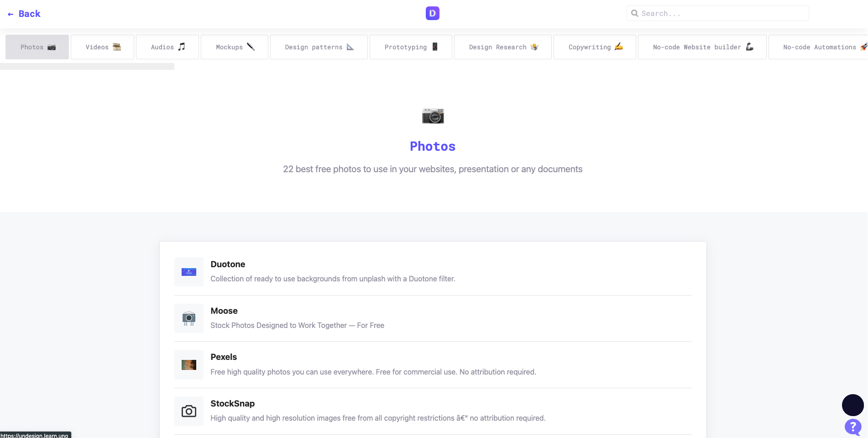Click the Moose description text
Image resolution: width=868 pixels, height=438 pixels.
tap(298, 325)
